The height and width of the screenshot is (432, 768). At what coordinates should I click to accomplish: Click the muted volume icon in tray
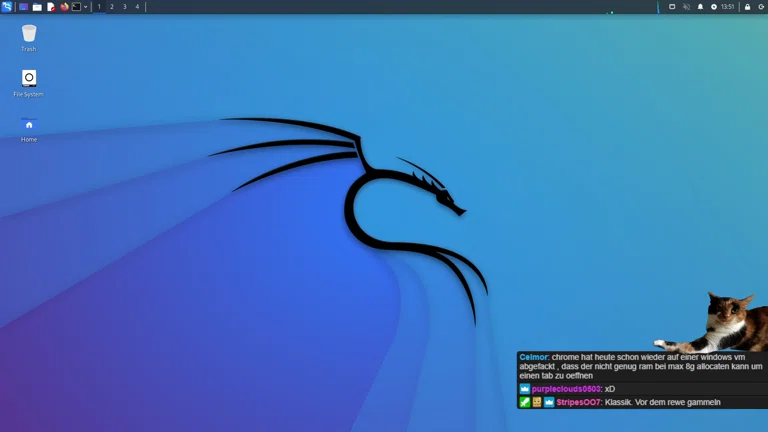pyautogui.click(x=686, y=7)
